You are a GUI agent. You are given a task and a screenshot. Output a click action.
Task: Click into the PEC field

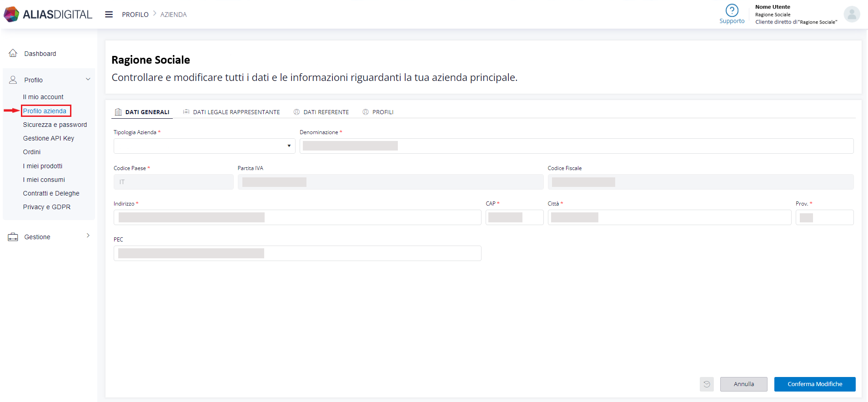click(x=297, y=253)
